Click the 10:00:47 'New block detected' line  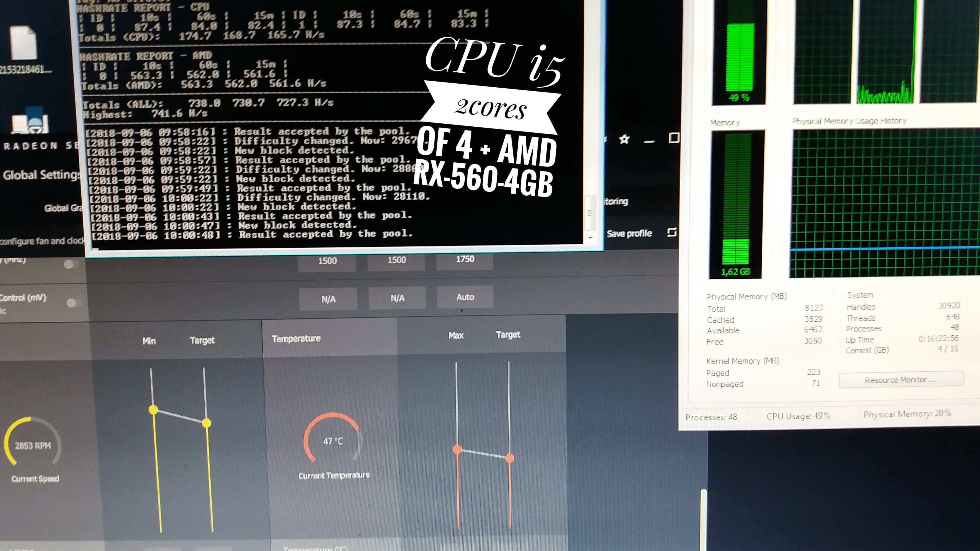tap(225, 225)
